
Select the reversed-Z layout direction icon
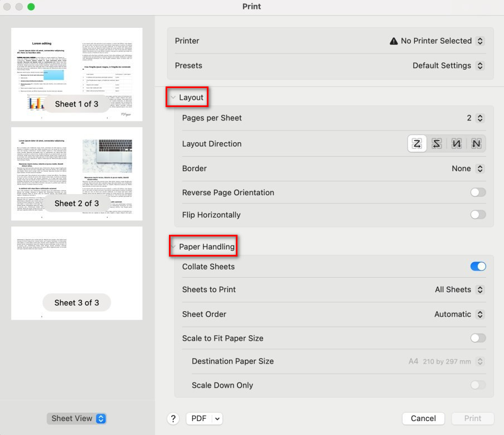(x=437, y=143)
